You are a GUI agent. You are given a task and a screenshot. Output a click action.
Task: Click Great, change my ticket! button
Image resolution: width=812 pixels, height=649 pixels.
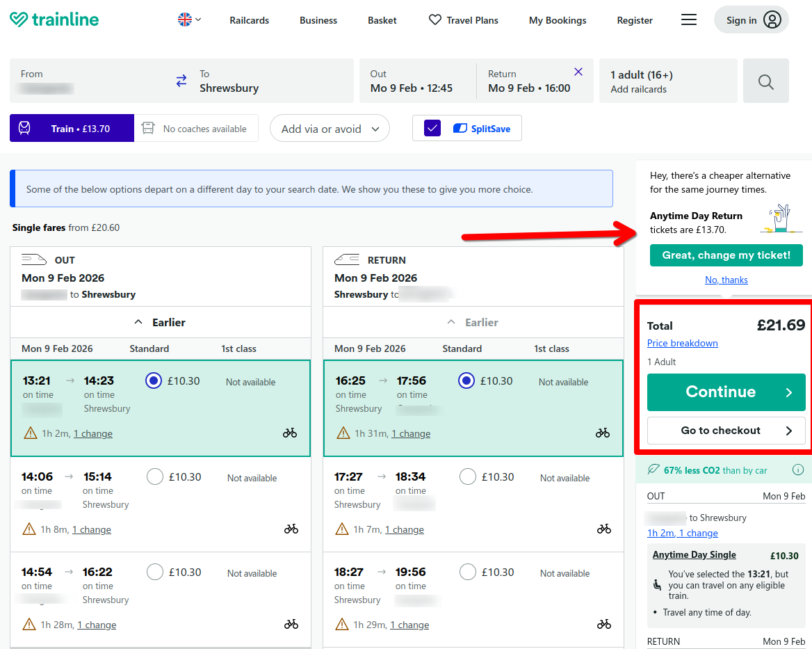(726, 255)
